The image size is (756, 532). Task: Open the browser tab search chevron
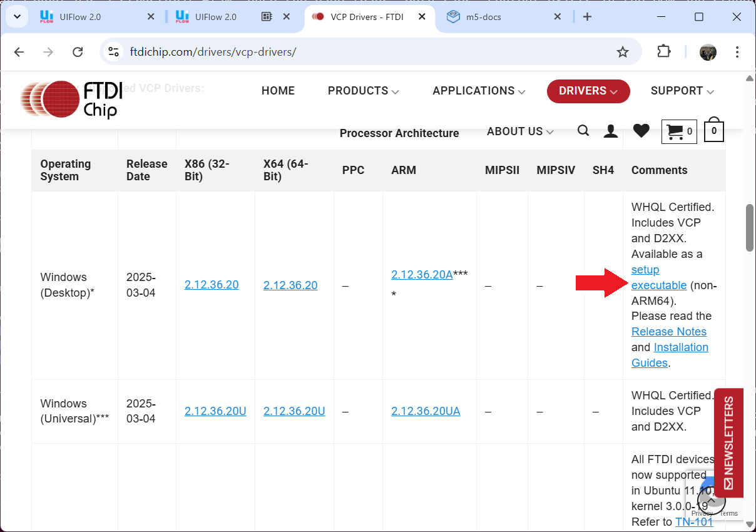pos(17,17)
